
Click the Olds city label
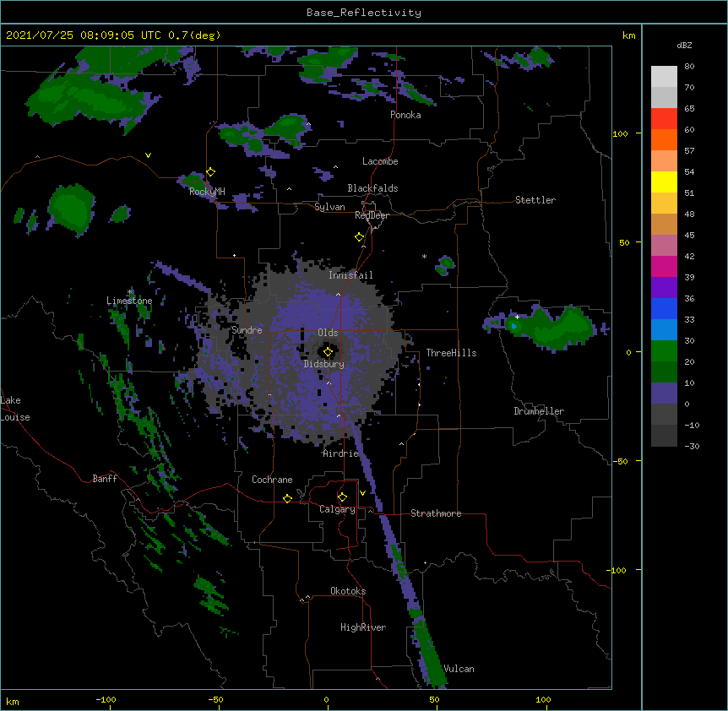pos(328,333)
